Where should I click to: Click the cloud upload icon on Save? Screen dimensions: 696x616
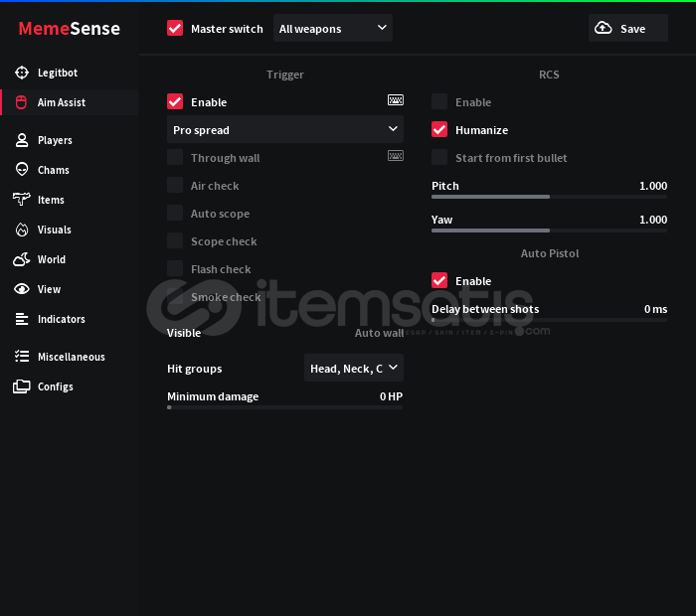click(x=603, y=28)
